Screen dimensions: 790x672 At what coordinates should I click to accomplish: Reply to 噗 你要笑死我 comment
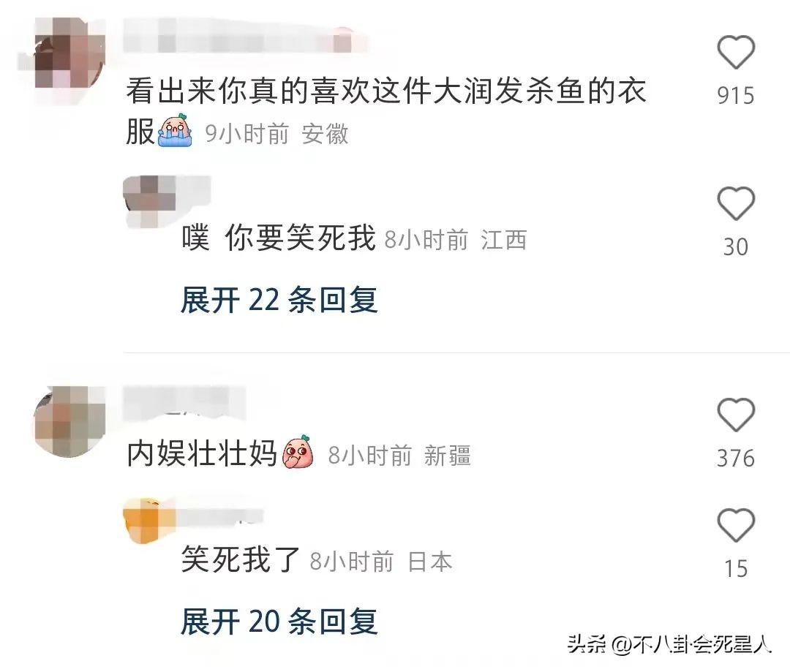point(279,237)
